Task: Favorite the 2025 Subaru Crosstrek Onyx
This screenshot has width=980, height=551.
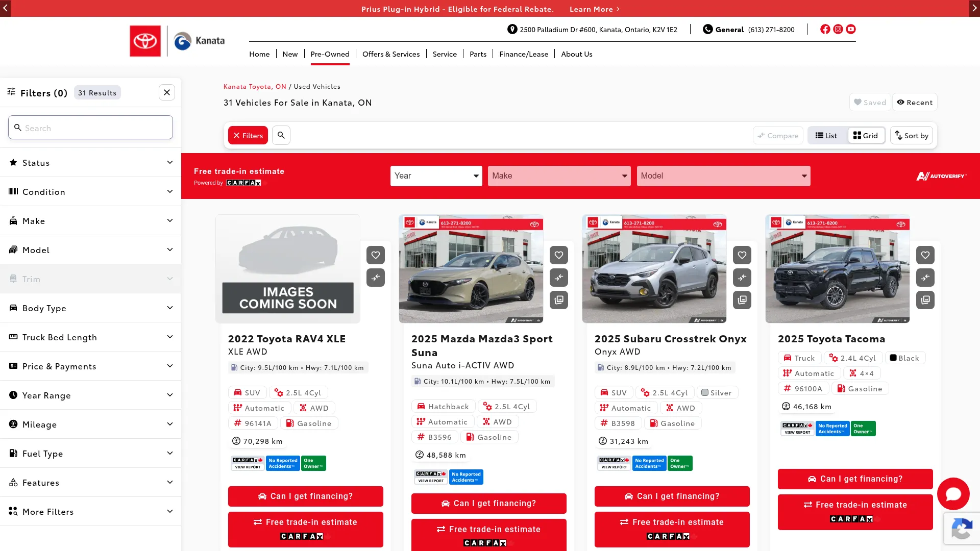Action: click(742, 255)
